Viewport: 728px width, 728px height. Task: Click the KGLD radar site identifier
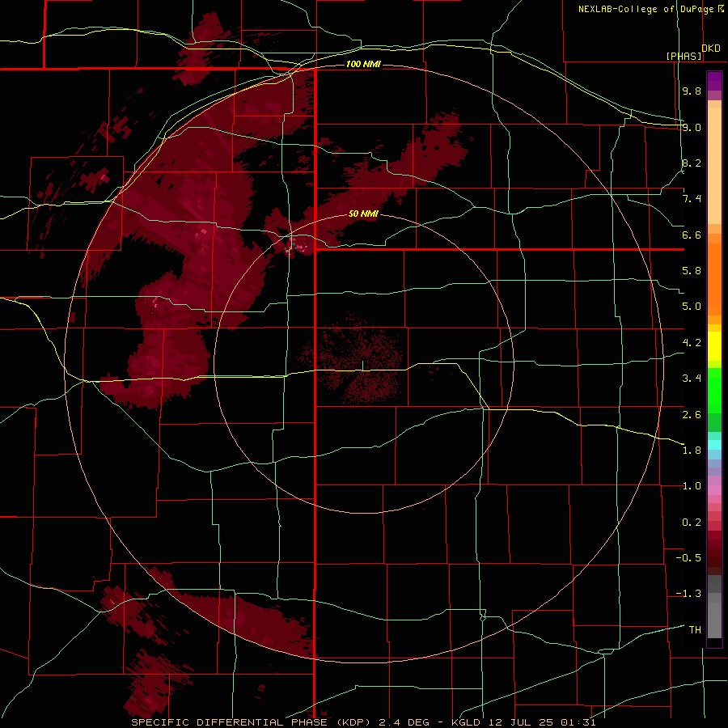tap(465, 722)
